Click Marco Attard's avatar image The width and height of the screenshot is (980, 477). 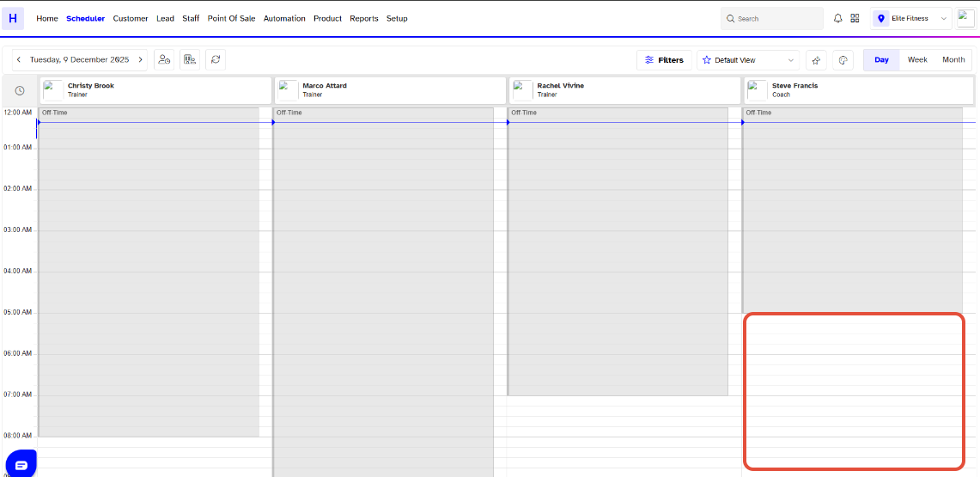288,90
